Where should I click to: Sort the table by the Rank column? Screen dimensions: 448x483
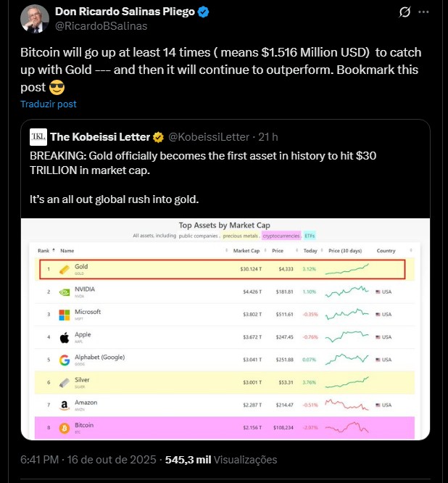tap(46, 251)
